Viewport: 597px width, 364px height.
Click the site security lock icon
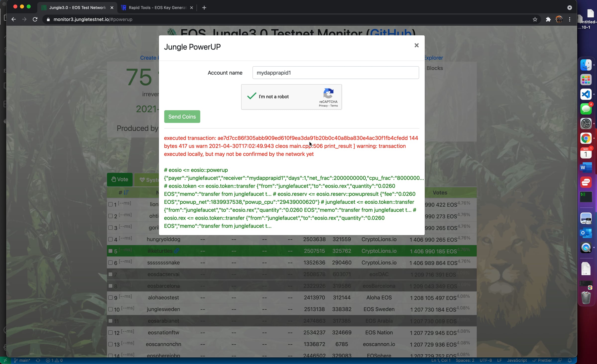pyautogui.click(x=48, y=19)
